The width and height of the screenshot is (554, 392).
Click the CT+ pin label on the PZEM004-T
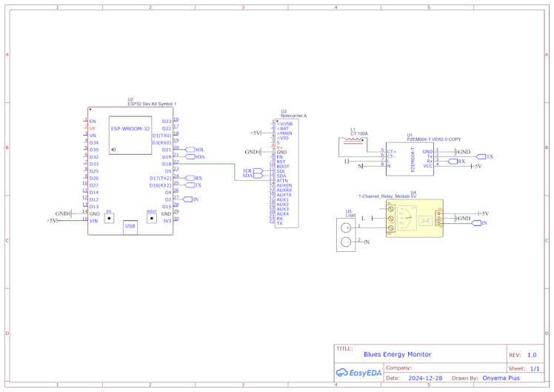392,152
